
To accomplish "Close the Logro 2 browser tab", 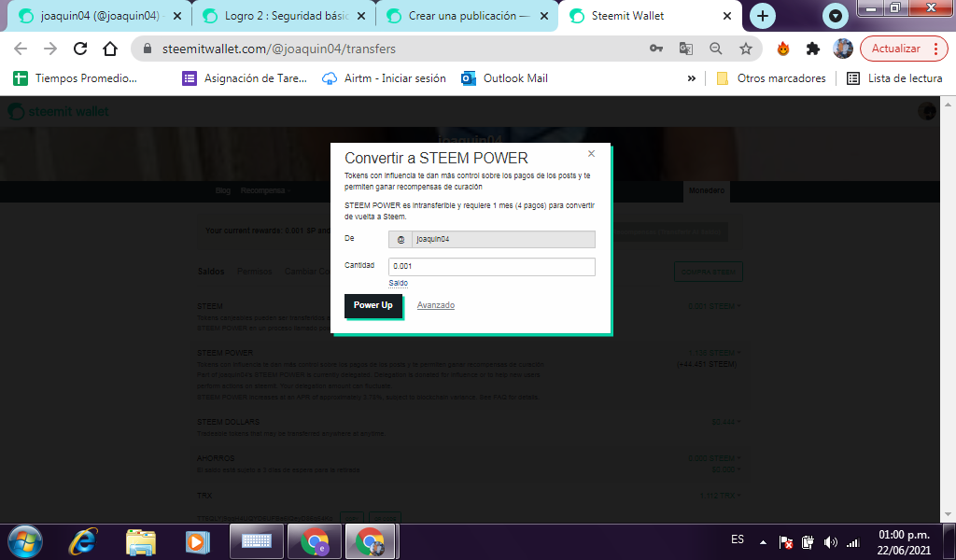I will click(x=361, y=17).
